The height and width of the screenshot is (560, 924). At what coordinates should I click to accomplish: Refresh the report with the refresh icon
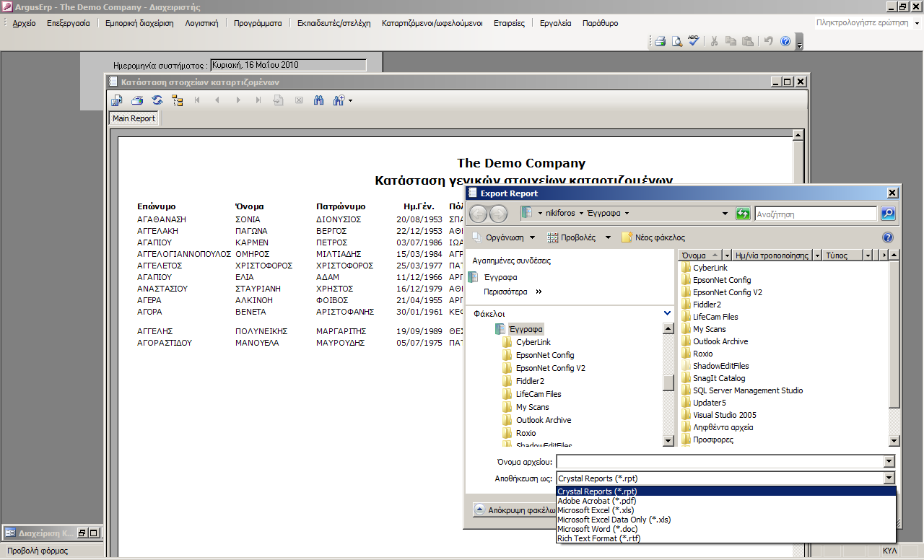[157, 100]
